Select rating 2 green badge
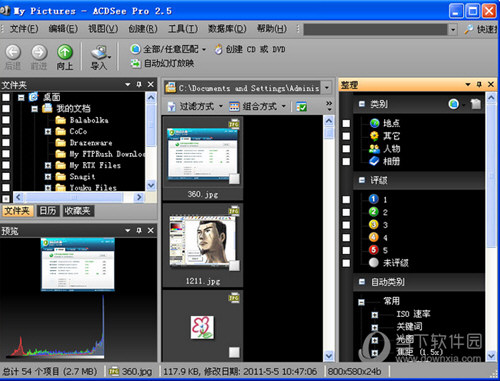Screen dimensions: 500x381 click(374, 212)
